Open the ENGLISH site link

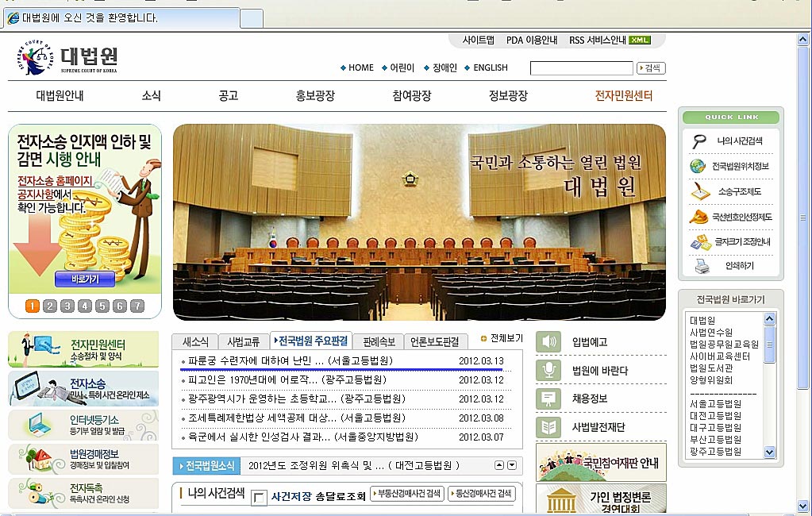[490, 68]
